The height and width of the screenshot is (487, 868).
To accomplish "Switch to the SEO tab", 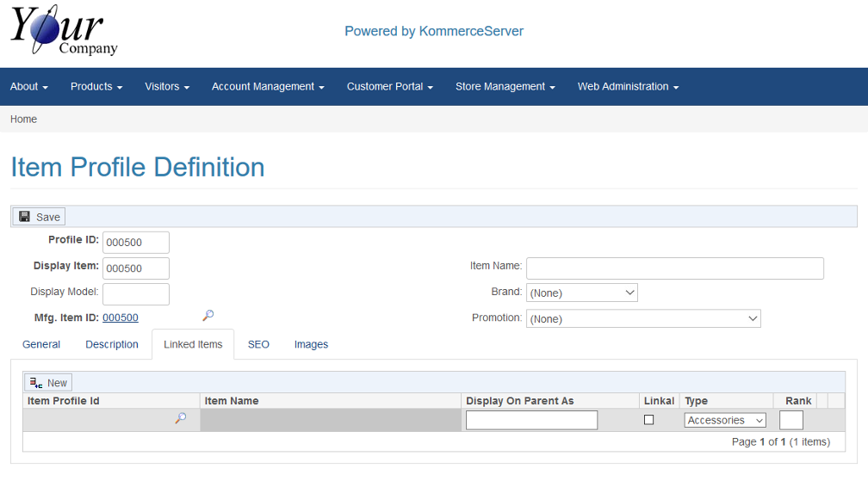I will point(258,344).
